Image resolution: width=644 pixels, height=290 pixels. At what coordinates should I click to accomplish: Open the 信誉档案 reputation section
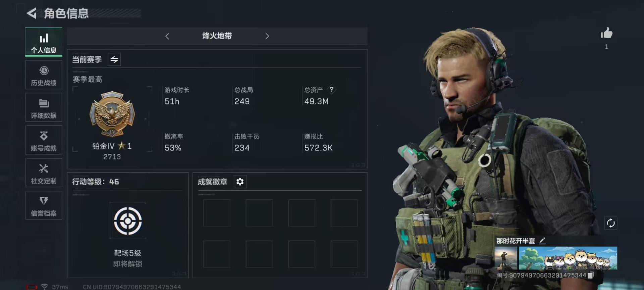(x=44, y=205)
